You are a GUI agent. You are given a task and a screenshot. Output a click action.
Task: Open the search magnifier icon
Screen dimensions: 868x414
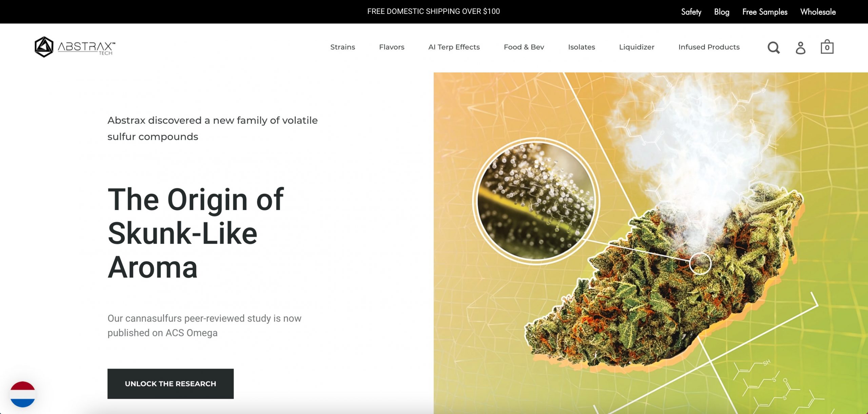tap(774, 47)
